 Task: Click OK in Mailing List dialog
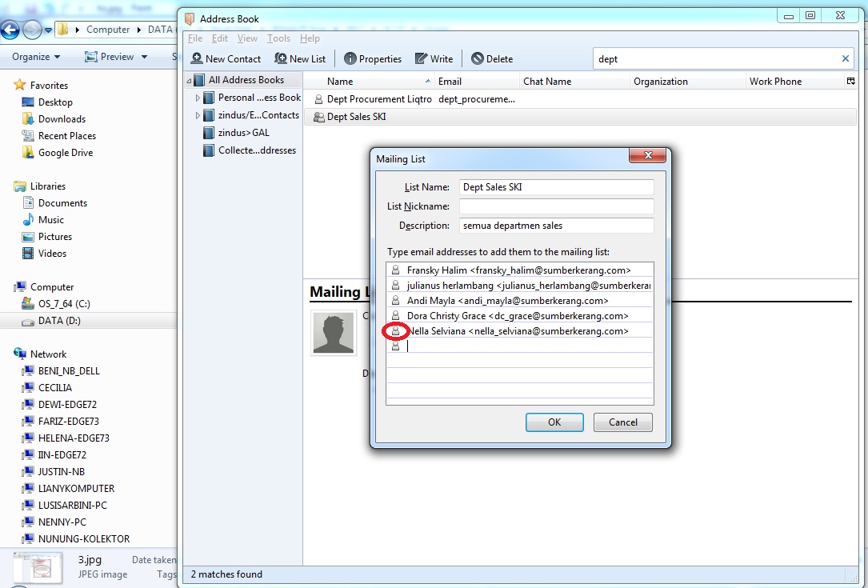click(x=554, y=422)
